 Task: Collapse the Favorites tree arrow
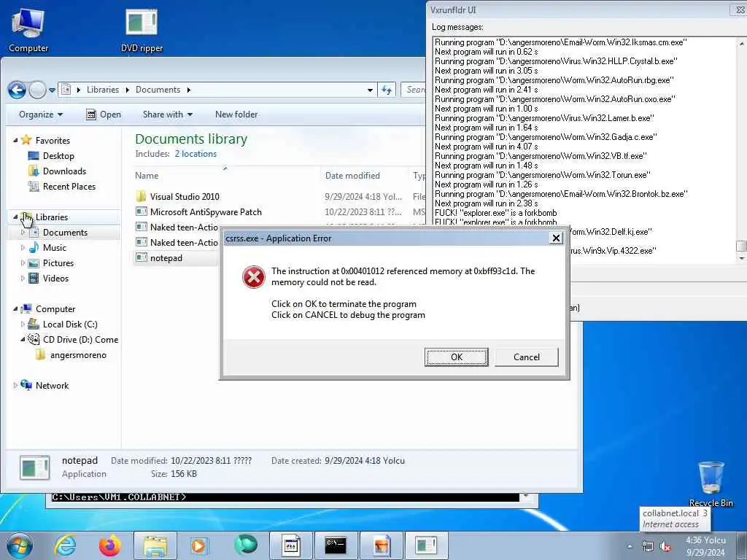[x=15, y=141]
